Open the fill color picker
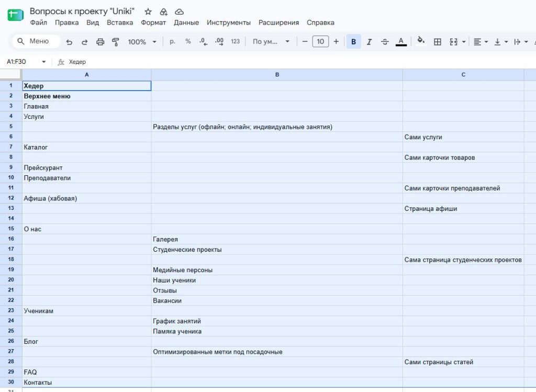The width and height of the screenshot is (536, 392). pos(421,41)
